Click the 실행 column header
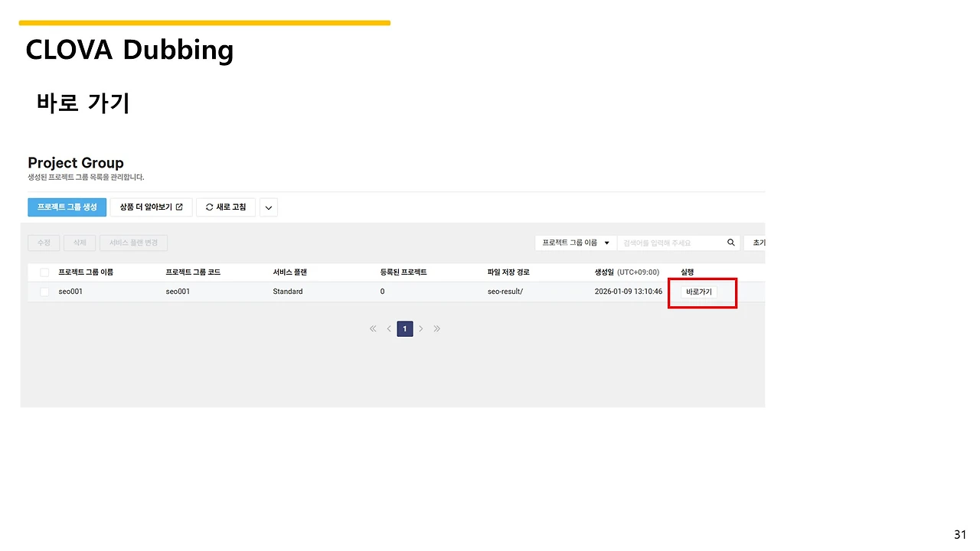This screenshot has width=980, height=551. click(x=687, y=272)
